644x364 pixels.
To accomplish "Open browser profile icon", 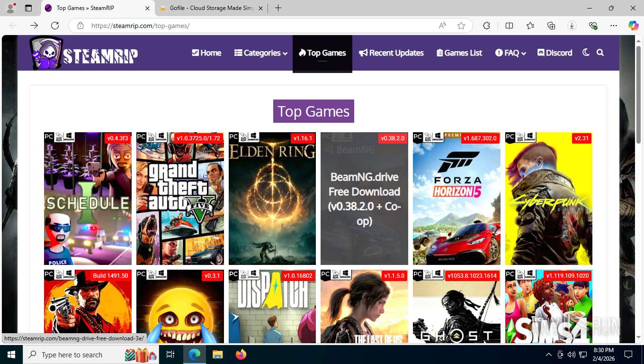I will [x=10, y=8].
